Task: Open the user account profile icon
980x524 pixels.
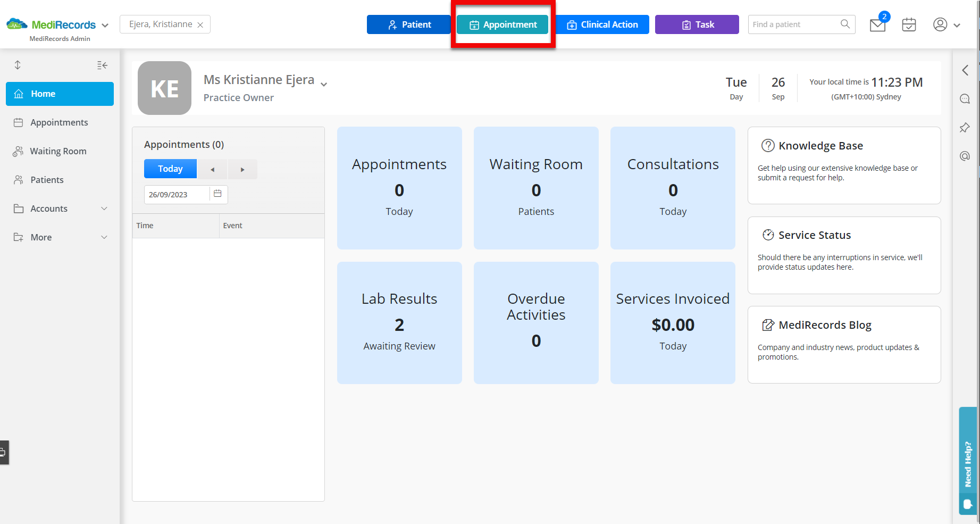Action: pyautogui.click(x=940, y=24)
